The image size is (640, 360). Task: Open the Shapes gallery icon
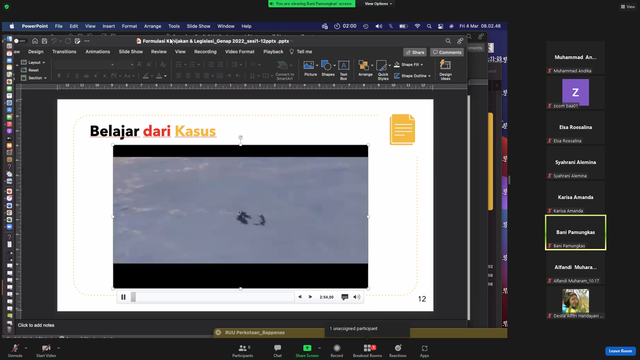327,69
